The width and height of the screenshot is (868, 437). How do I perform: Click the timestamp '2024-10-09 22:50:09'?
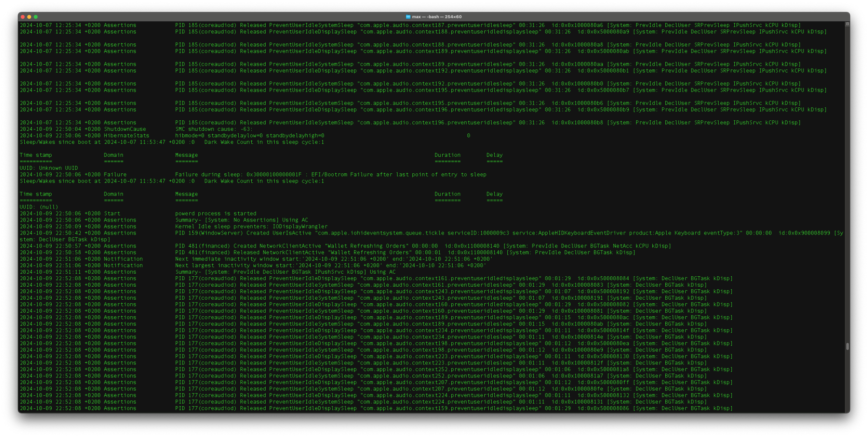(50, 227)
